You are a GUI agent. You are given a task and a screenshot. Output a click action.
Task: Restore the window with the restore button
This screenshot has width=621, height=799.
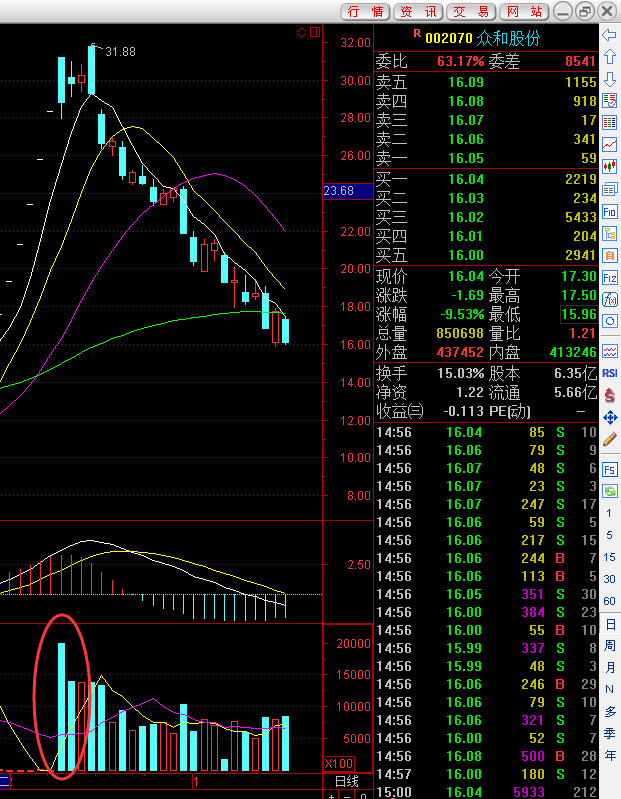point(585,11)
